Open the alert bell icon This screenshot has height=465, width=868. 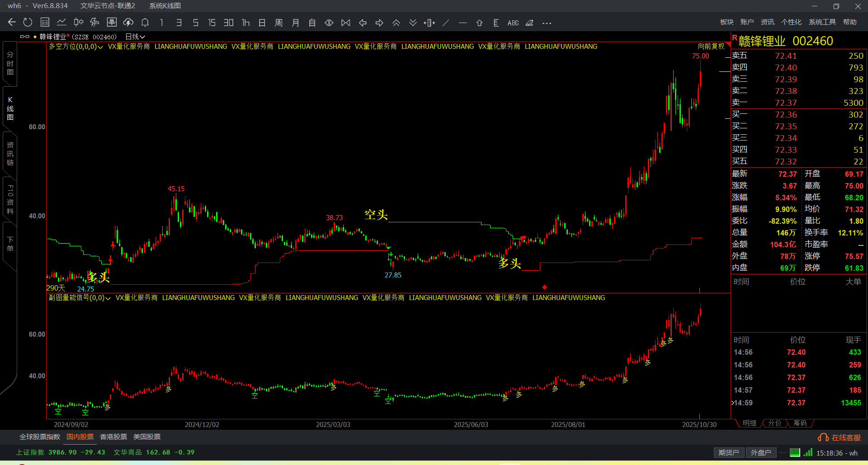pos(145,22)
